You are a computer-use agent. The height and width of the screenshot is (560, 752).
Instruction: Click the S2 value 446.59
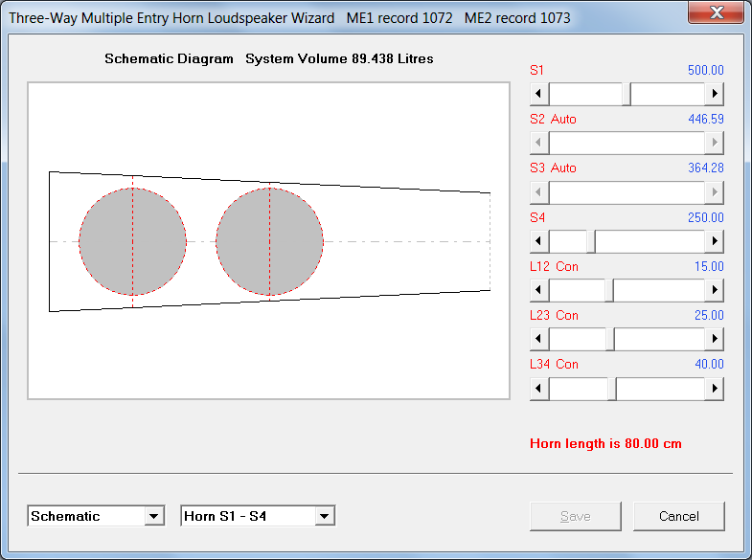click(x=705, y=119)
